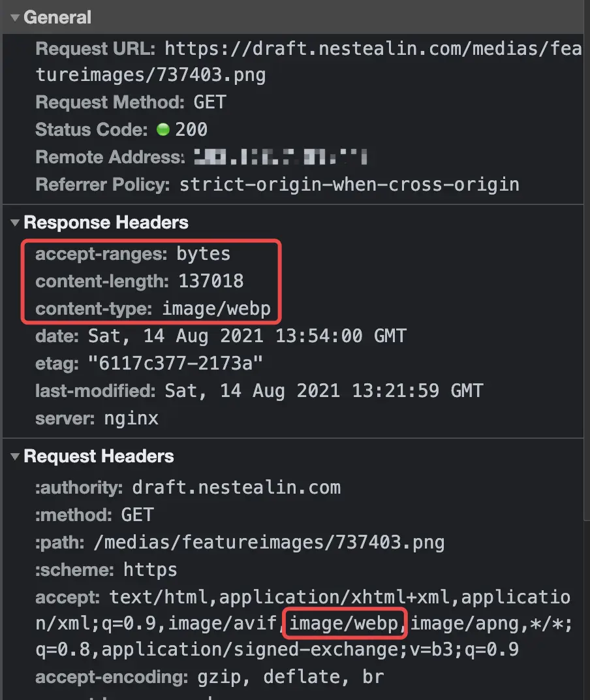Click the accept-ranges bytes header row
Screen dimensions: 590x700
(x=133, y=253)
